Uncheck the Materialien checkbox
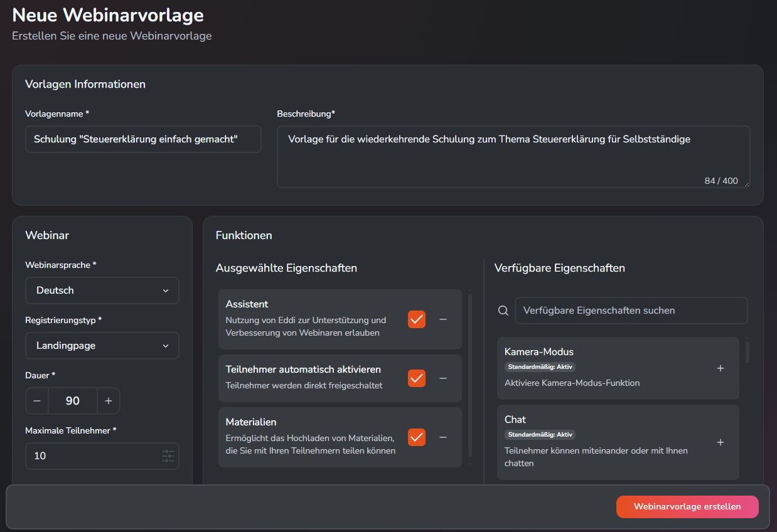Screen dimensions: 777x532 point(416,437)
